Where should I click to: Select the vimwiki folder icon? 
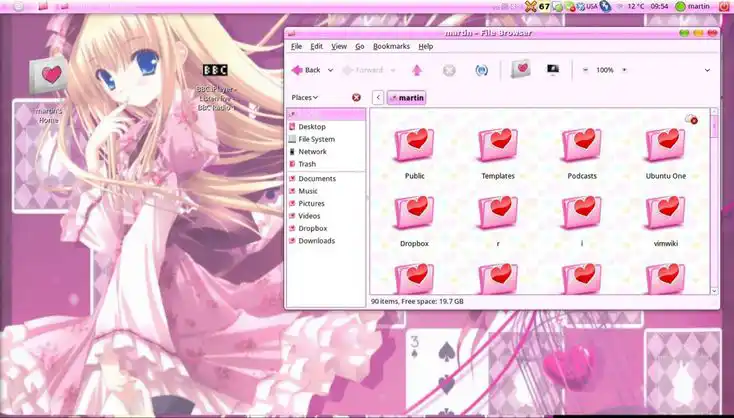click(666, 213)
